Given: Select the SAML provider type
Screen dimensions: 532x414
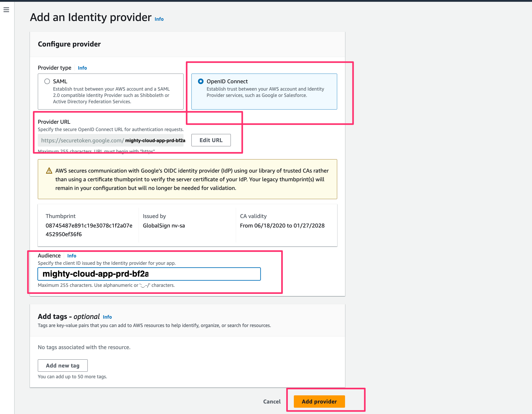Looking at the screenshot, I should point(47,81).
